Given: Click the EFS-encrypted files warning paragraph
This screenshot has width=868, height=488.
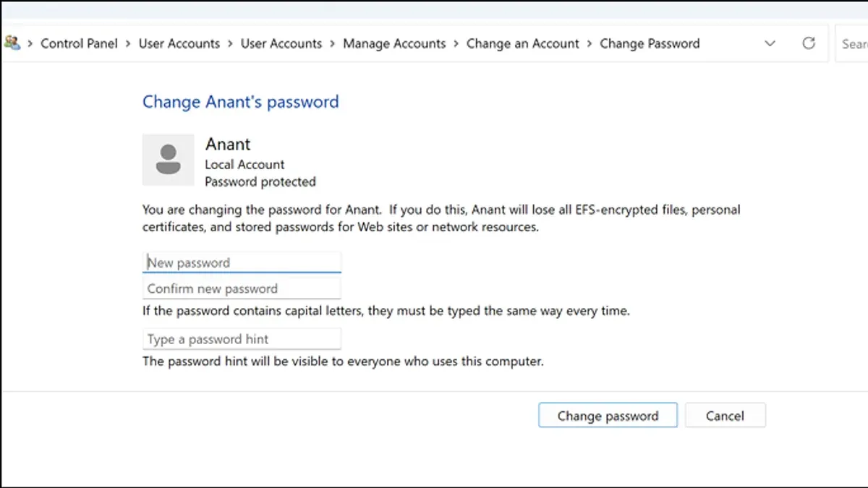Looking at the screenshot, I should coord(441,218).
